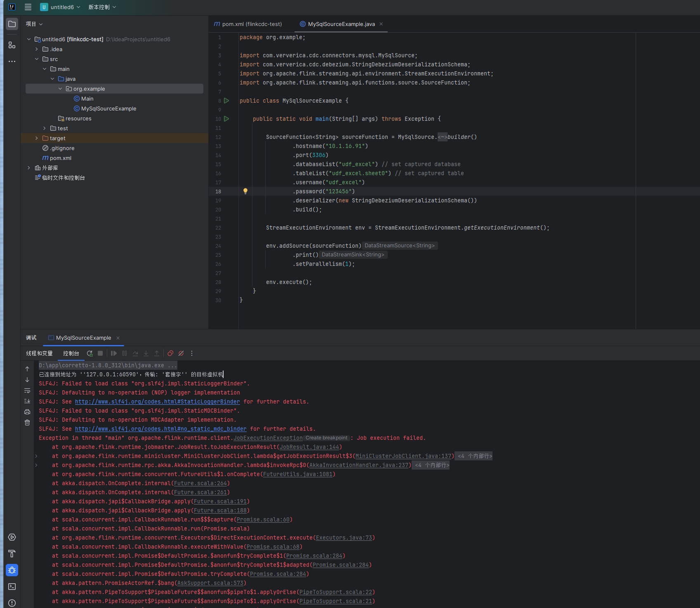Open the Terminal tool window
The height and width of the screenshot is (608, 700).
[x=12, y=587]
